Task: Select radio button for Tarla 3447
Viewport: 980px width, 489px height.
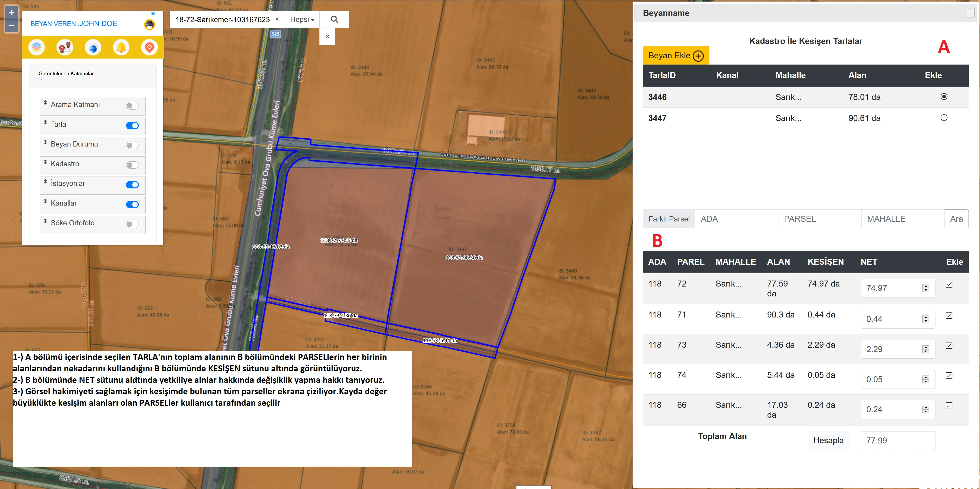Action: tap(944, 118)
